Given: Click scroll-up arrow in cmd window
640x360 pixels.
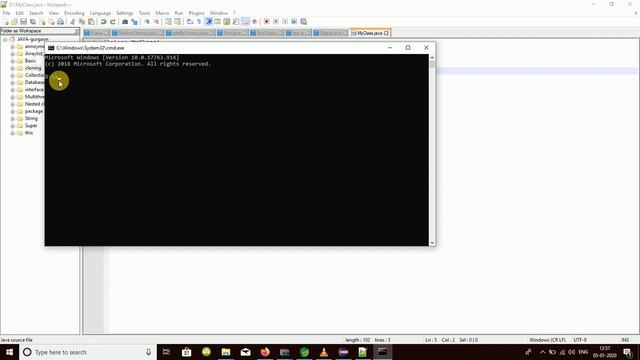Looking at the screenshot, I should pyautogui.click(x=432, y=58).
